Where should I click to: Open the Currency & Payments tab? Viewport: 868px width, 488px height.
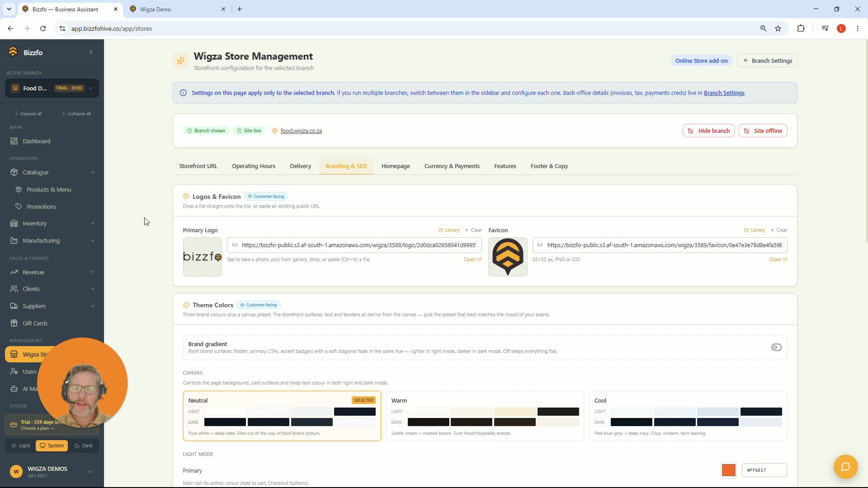coord(452,166)
